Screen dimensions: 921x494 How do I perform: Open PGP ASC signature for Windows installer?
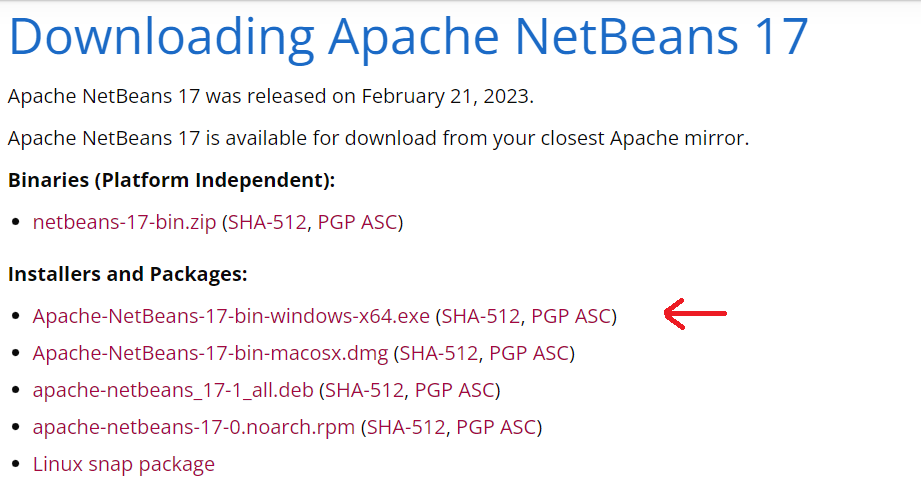coord(571,316)
